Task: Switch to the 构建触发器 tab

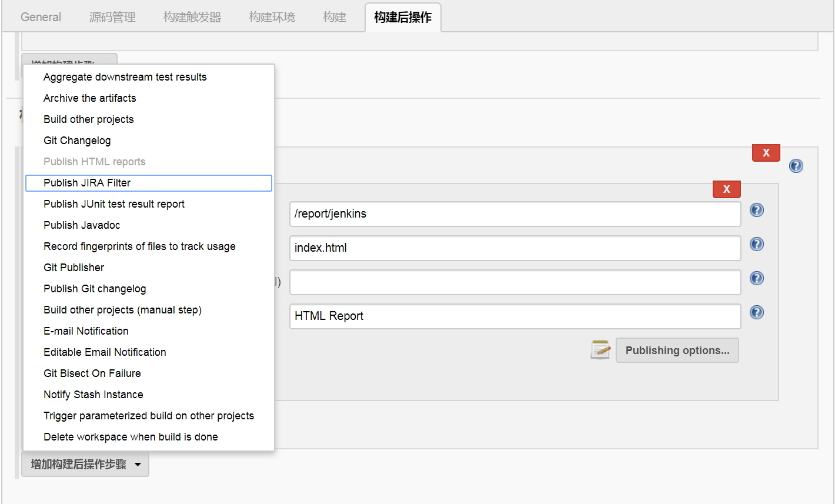Action: pos(192,17)
